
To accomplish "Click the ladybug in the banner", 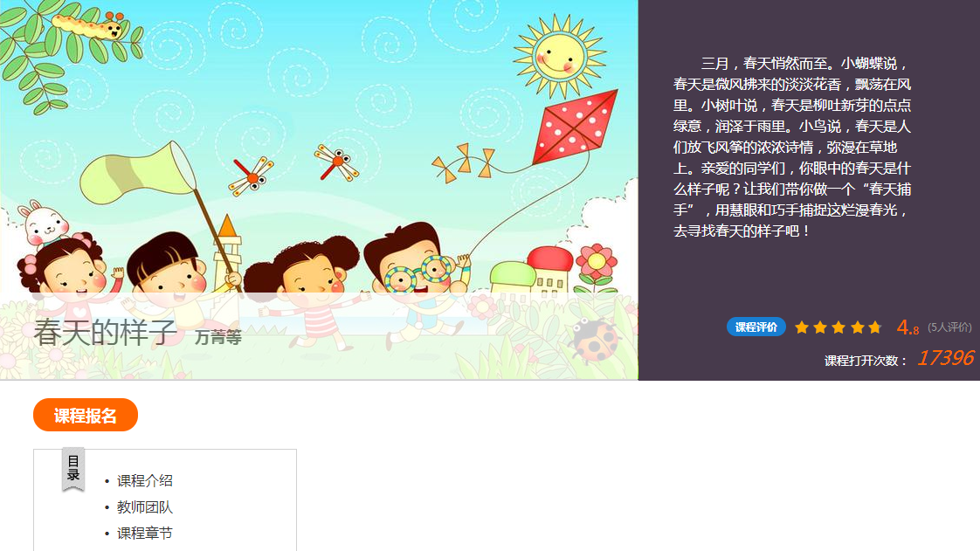I will click(x=594, y=340).
